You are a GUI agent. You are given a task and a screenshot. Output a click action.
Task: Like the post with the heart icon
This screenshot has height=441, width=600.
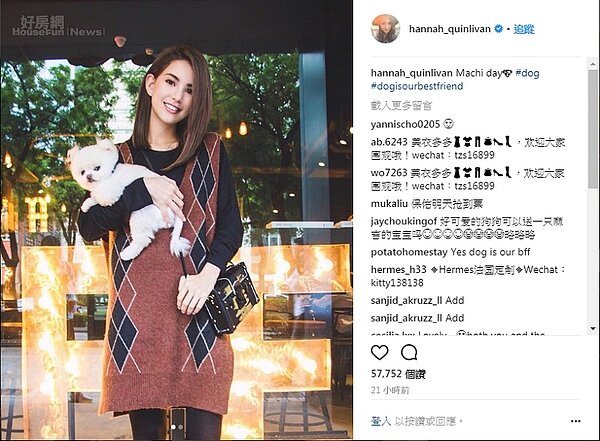(380, 352)
